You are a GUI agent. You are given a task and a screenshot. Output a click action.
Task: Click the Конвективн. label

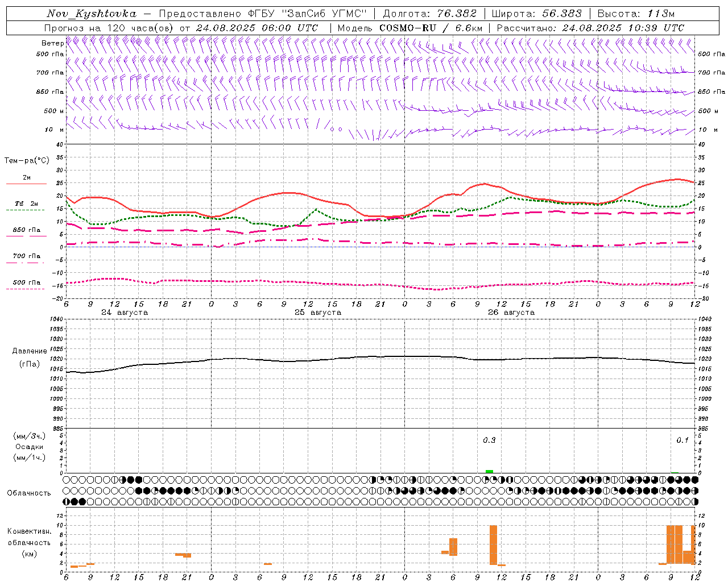pos(30,531)
